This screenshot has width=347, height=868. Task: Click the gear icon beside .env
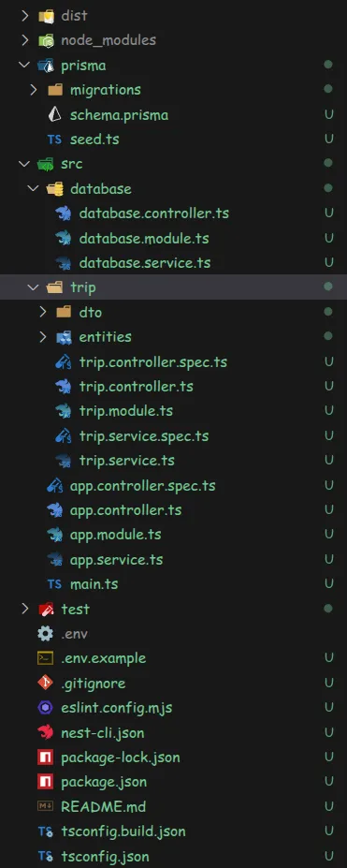[45, 633]
